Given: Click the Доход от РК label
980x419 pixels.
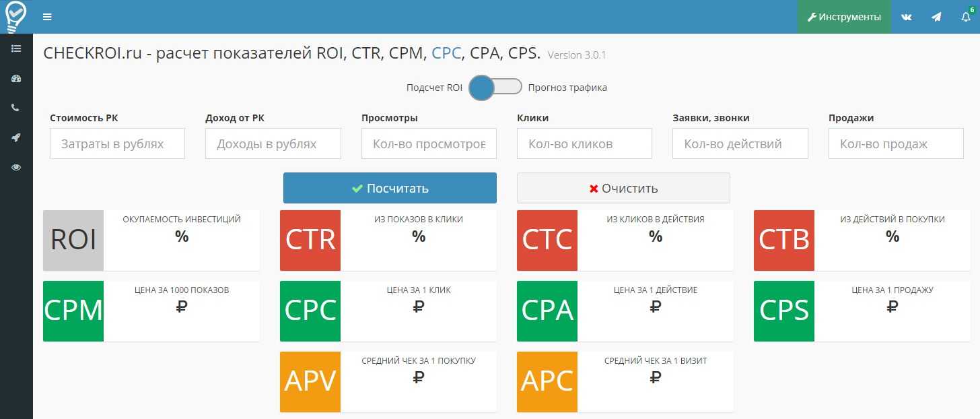Looking at the screenshot, I should (x=235, y=118).
